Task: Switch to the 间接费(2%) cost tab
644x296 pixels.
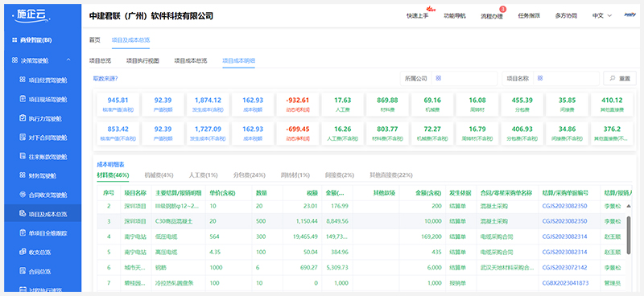Action: tap(339, 175)
